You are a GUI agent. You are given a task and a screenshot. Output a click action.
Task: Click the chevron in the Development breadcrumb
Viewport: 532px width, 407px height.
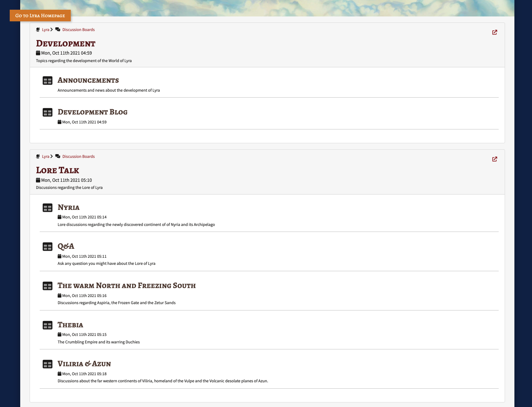(x=52, y=30)
